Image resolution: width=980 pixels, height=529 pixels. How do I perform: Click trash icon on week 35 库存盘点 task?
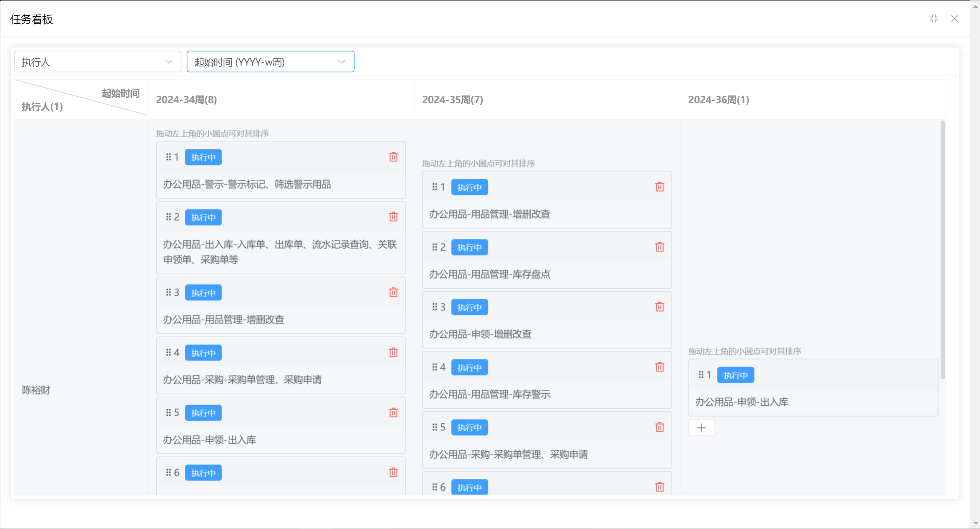[x=659, y=247]
